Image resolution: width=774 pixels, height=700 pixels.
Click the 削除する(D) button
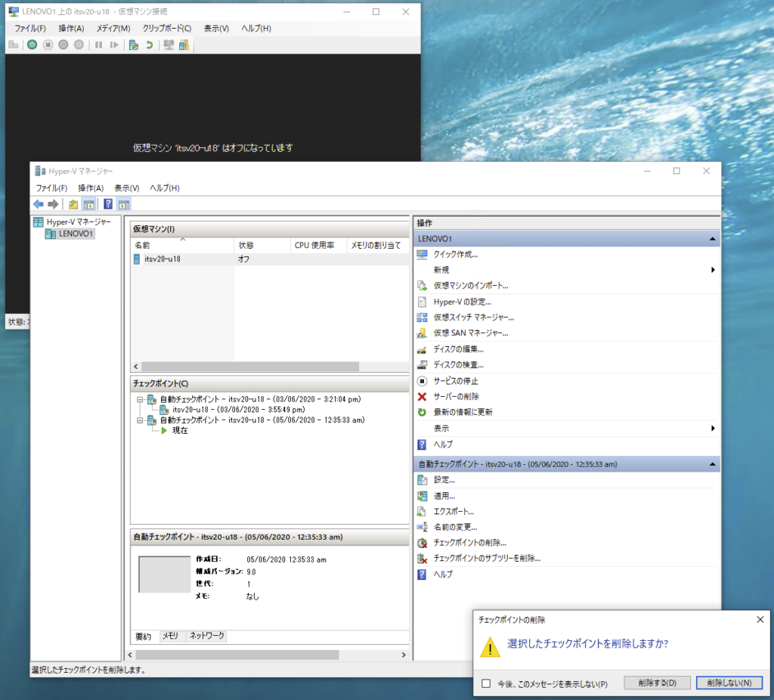pos(656,683)
